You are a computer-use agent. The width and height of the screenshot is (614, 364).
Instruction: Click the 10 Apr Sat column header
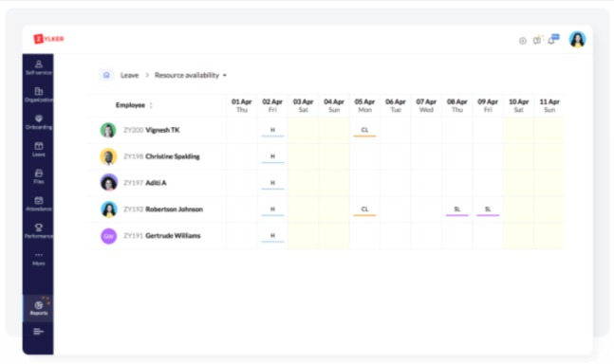click(518, 105)
